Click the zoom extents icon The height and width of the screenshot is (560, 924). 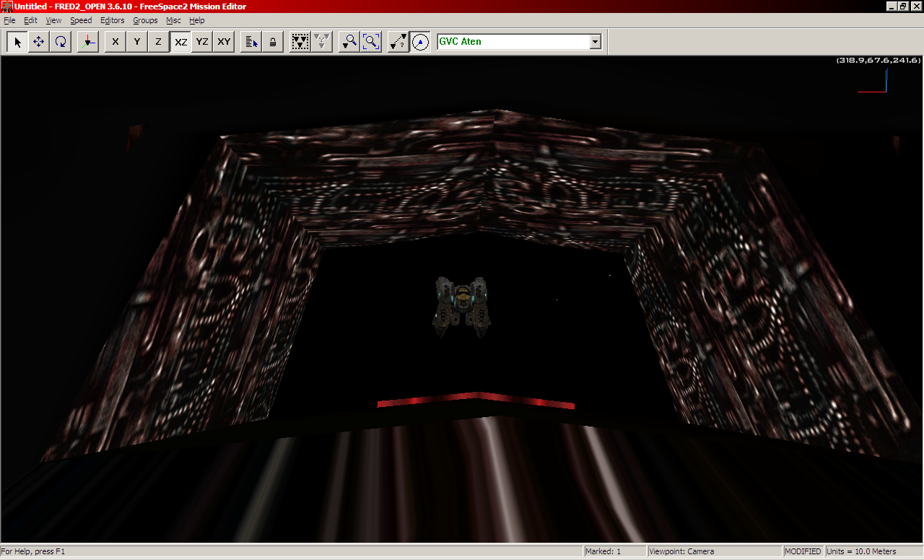(x=371, y=42)
